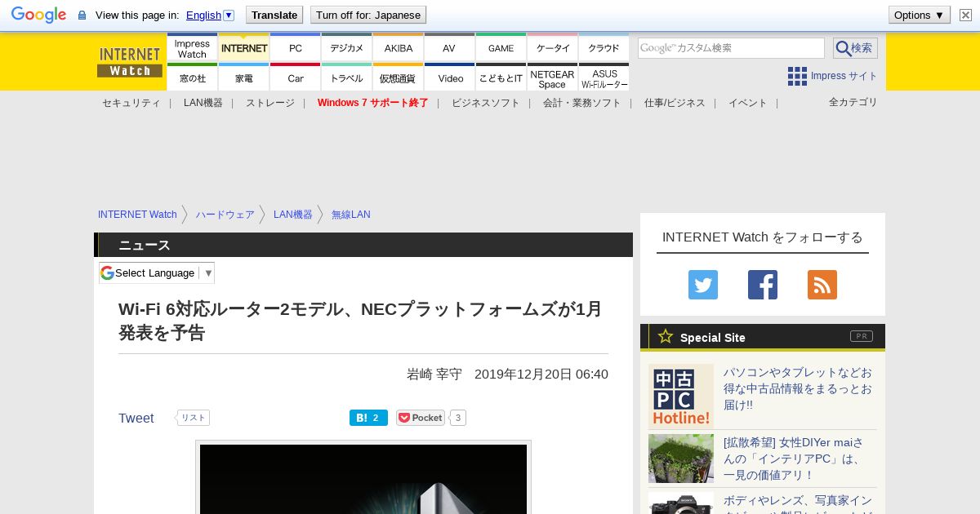Image resolution: width=980 pixels, height=514 pixels.
Task: Select the AKIBA tab
Action: [398, 49]
